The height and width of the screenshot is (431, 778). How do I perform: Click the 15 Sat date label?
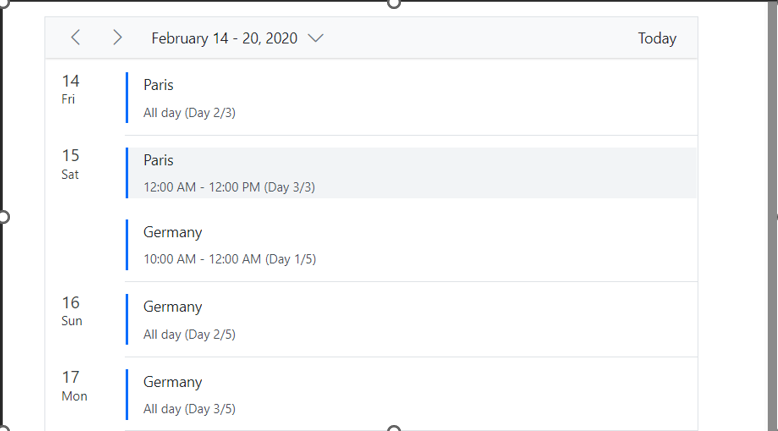[x=70, y=163]
